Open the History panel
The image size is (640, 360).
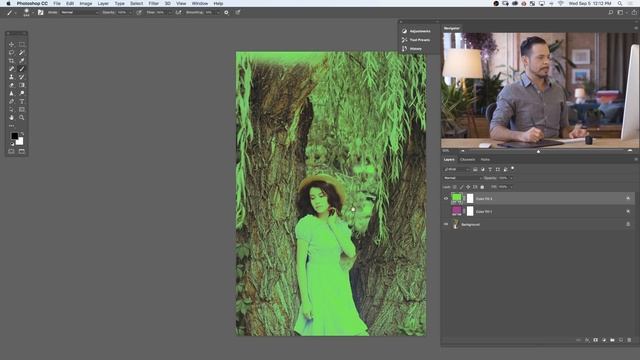412,49
